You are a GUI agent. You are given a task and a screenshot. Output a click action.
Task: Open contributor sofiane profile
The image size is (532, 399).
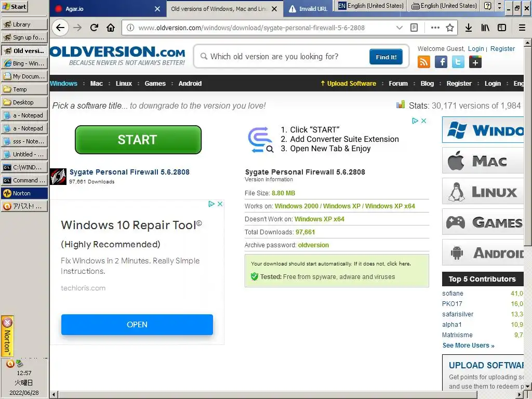pyautogui.click(x=453, y=294)
